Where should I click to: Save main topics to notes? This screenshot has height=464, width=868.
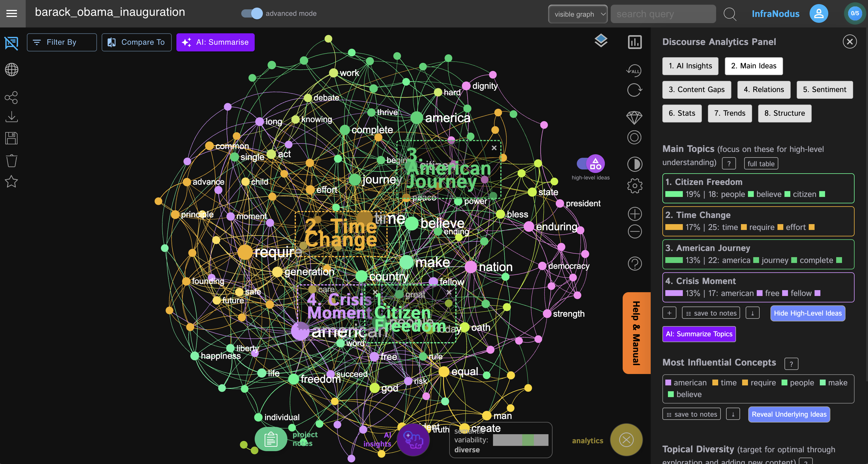coord(711,313)
